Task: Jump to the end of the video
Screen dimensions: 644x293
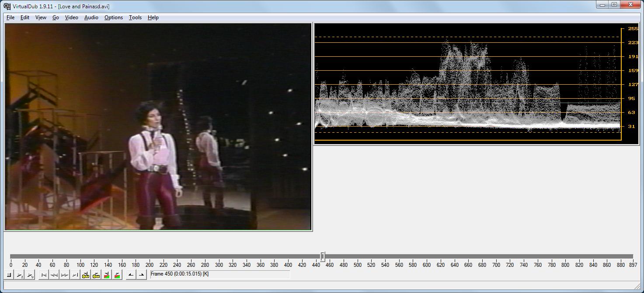Action: click(x=75, y=275)
